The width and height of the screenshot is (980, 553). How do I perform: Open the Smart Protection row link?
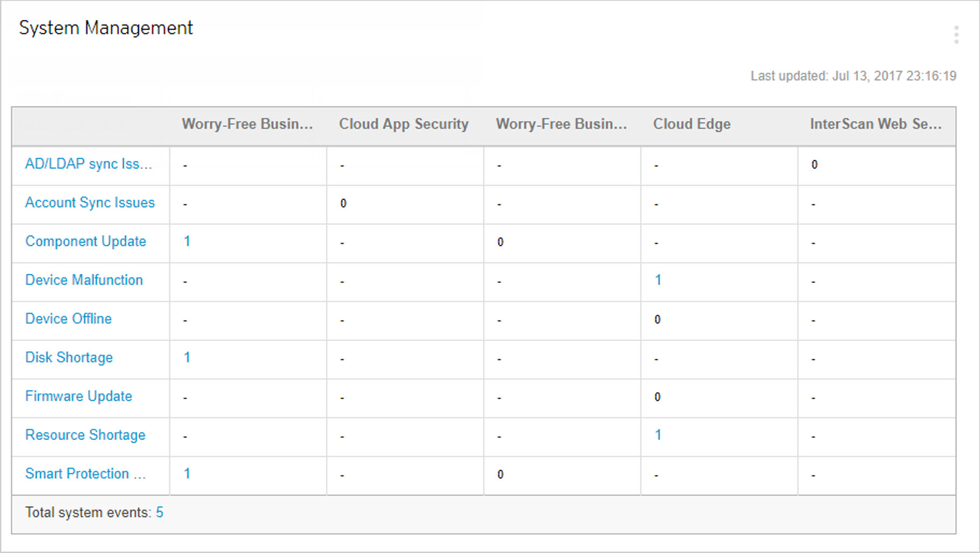point(85,474)
